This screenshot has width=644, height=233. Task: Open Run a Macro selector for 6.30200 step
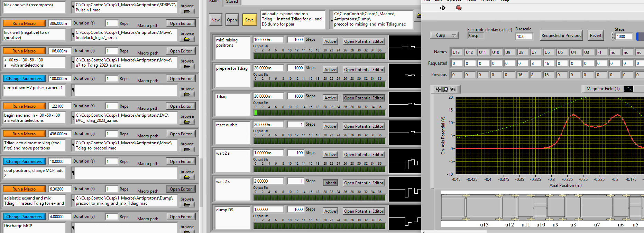coord(24,189)
